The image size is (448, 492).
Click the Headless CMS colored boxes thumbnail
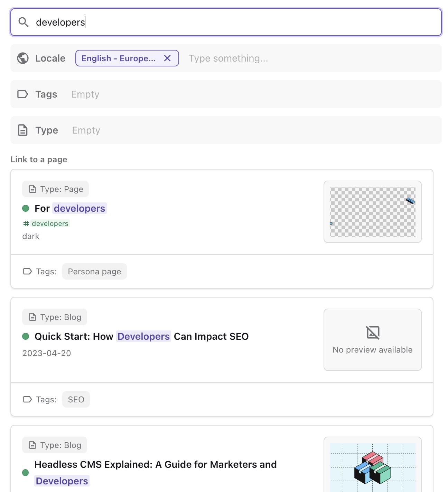click(372, 467)
